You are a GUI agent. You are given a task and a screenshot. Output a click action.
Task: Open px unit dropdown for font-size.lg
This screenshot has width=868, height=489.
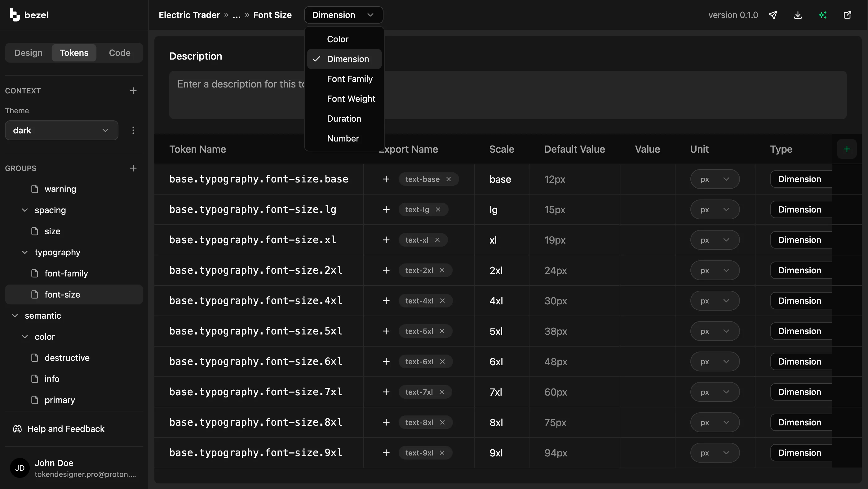click(715, 209)
